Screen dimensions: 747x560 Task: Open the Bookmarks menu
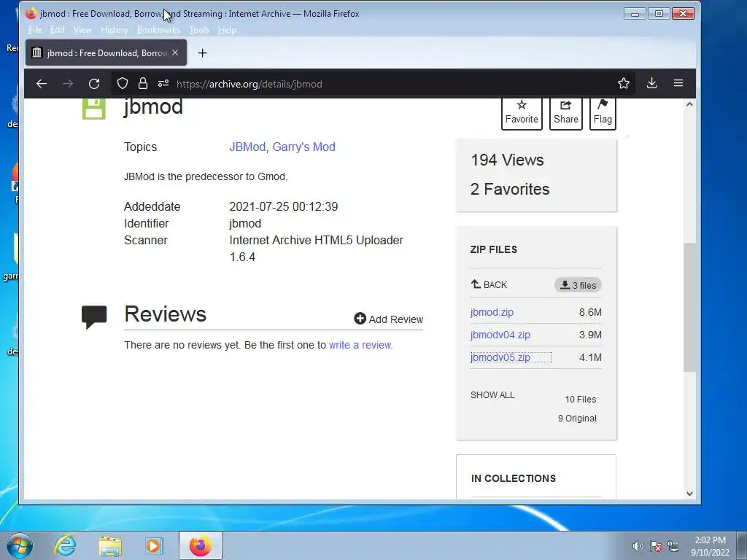158,30
